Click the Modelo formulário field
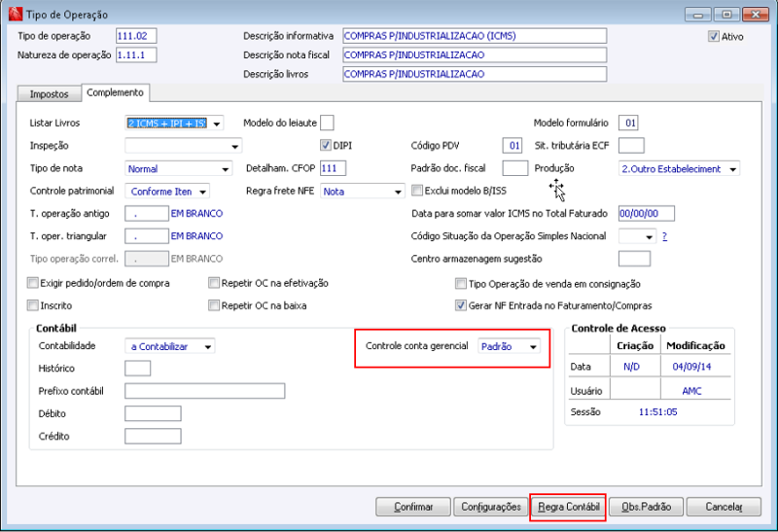The width and height of the screenshot is (778, 532). 628,123
